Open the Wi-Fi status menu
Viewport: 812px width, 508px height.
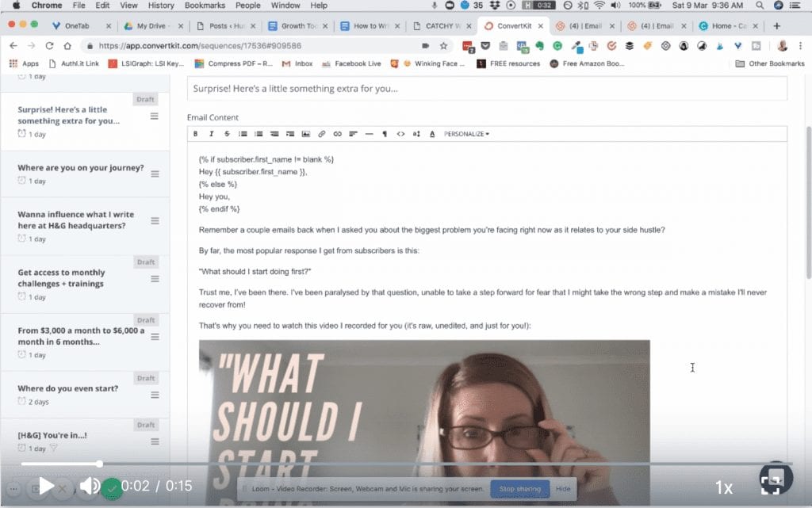[599, 6]
